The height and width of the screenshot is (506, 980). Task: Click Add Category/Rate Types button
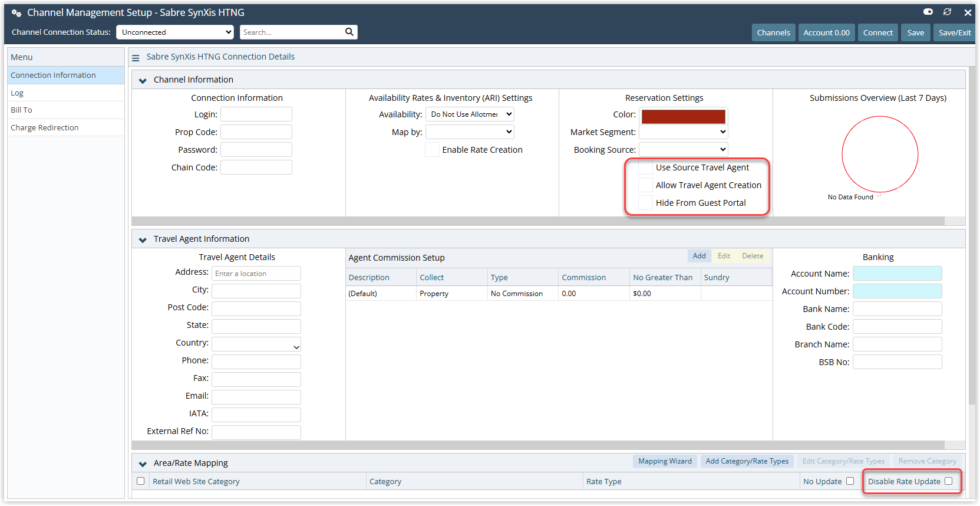747,461
